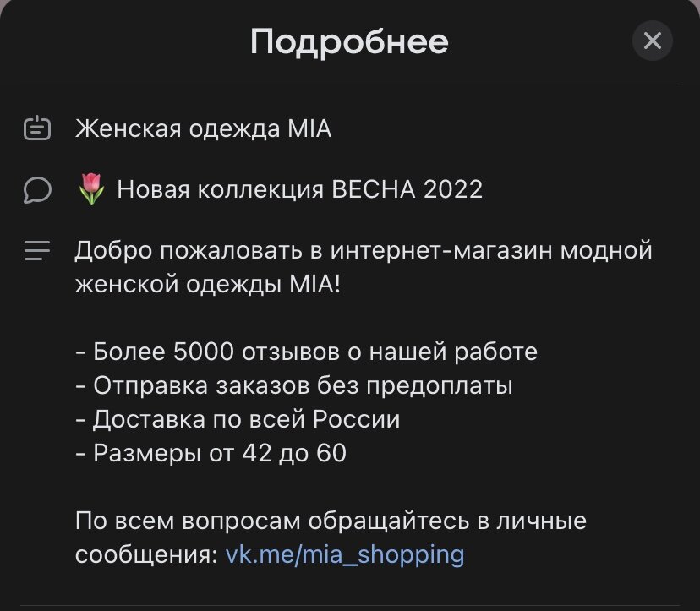
Task: Click the Более 5000 отзывов line
Action: tap(307, 352)
